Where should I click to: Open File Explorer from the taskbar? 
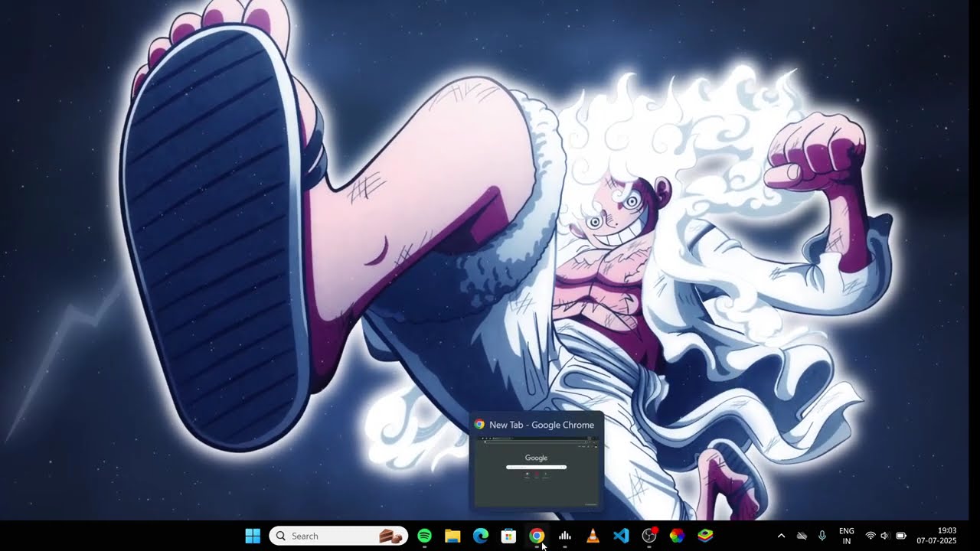[x=452, y=536]
